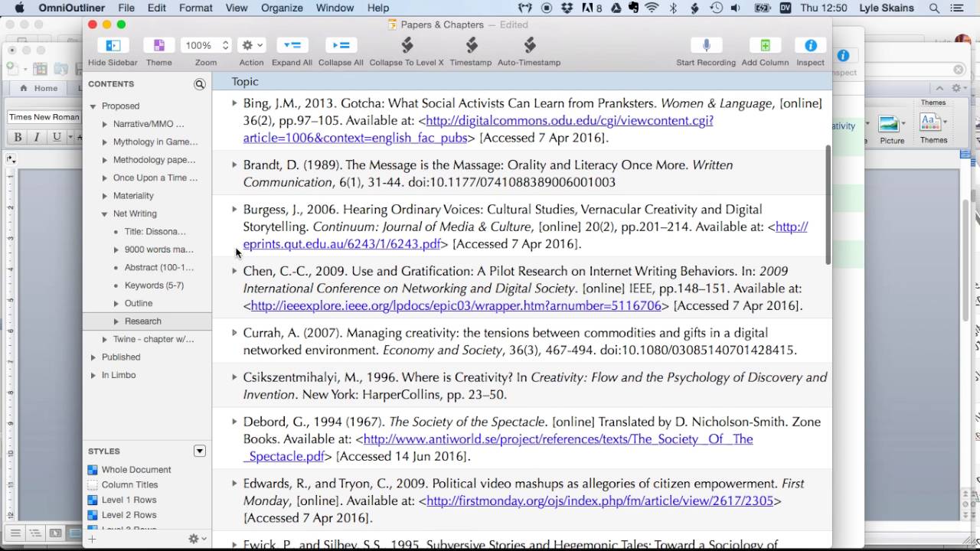The height and width of the screenshot is (551, 980).
Task: Open the firstmonday.org article link
Action: click(x=599, y=501)
